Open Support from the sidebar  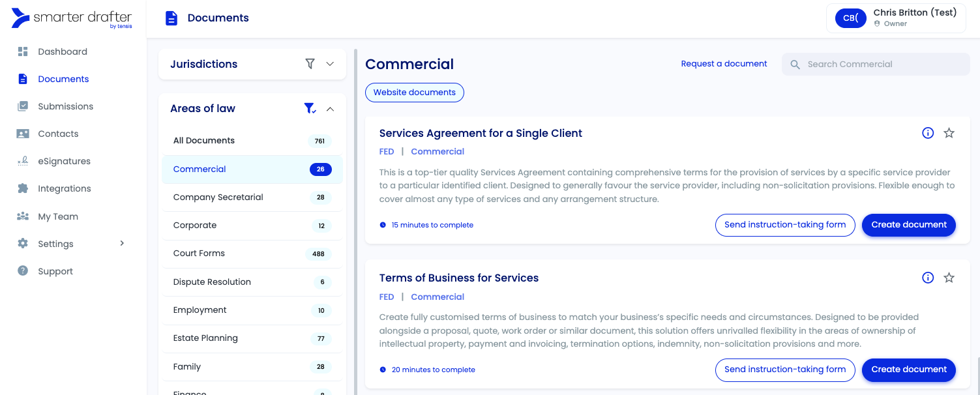[x=55, y=271]
